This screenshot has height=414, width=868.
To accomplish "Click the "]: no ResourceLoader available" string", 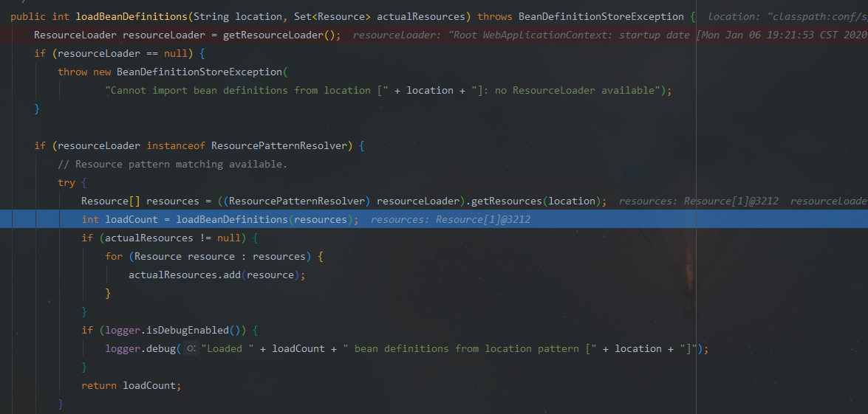I will pos(567,91).
